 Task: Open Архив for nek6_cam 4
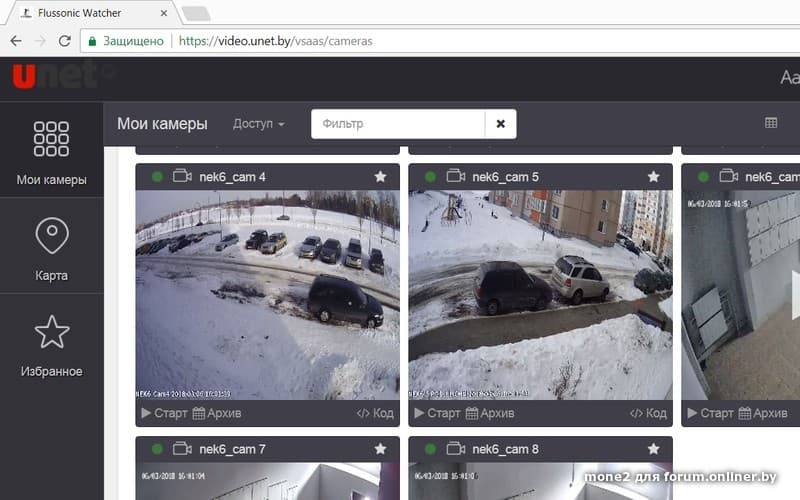point(217,413)
